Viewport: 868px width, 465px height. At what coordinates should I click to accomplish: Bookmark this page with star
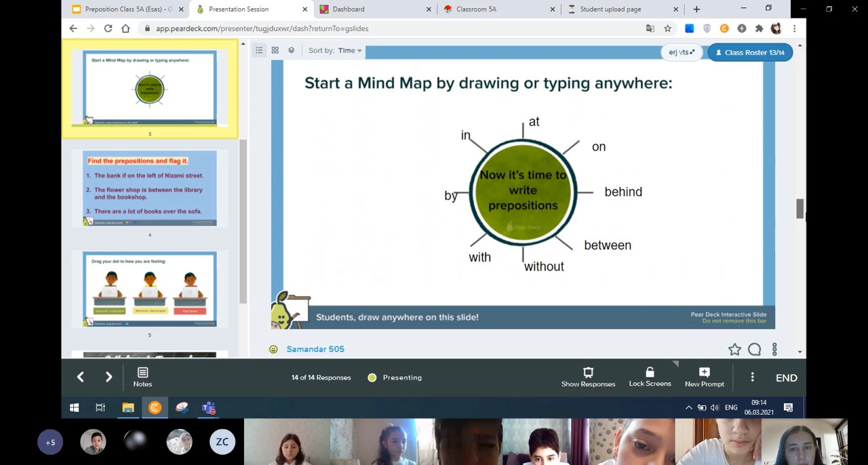pyautogui.click(x=668, y=28)
